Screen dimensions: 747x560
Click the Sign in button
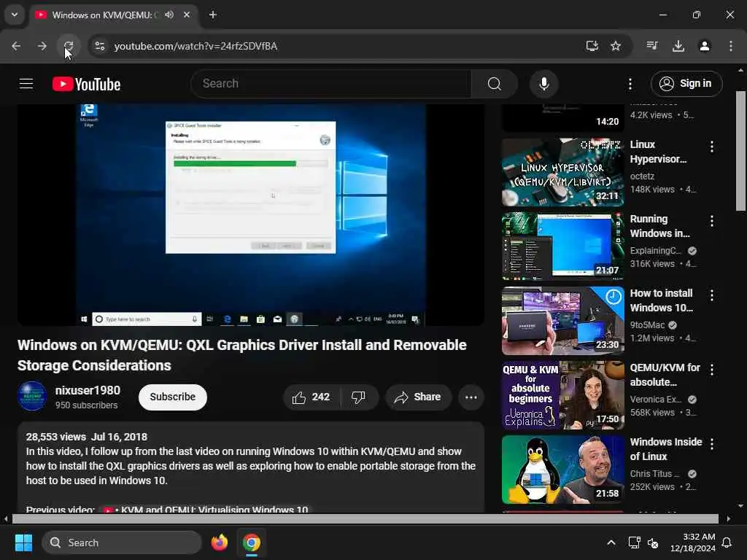(x=686, y=84)
